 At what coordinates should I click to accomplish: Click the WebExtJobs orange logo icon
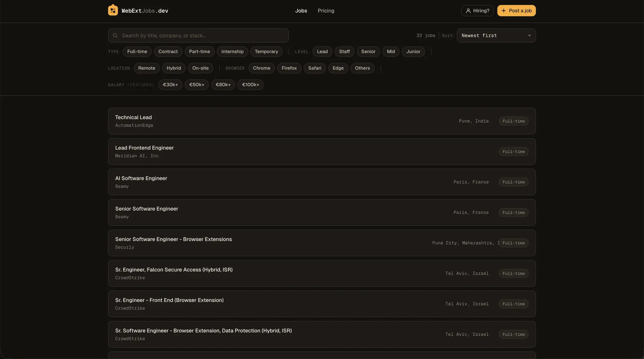coord(113,10)
